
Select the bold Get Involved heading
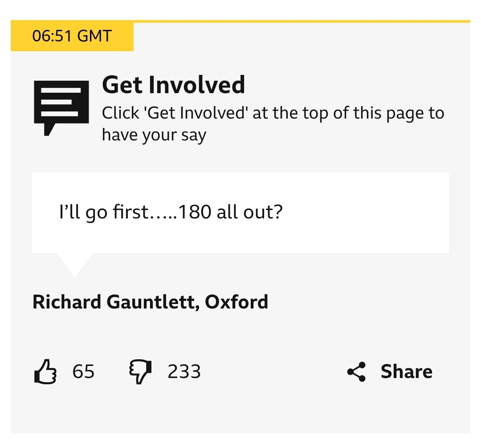click(x=173, y=85)
